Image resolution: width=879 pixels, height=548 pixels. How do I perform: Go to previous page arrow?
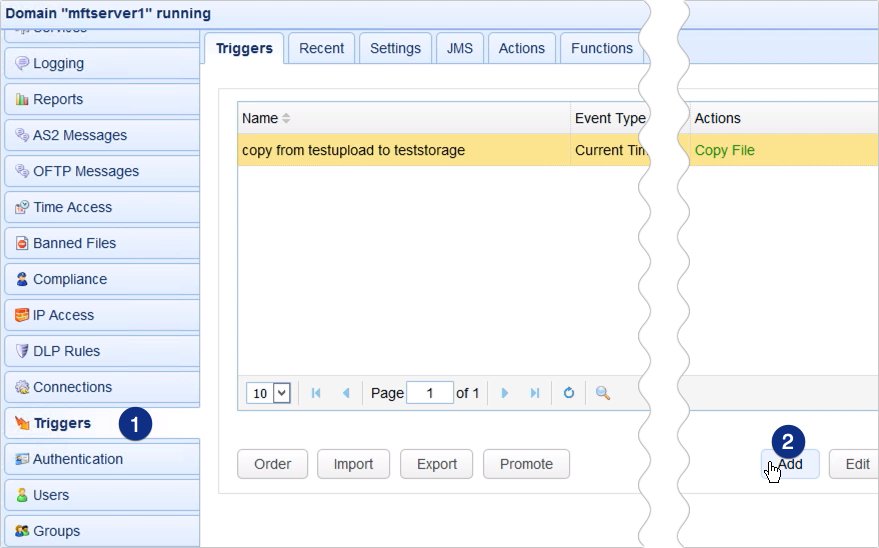pos(346,393)
